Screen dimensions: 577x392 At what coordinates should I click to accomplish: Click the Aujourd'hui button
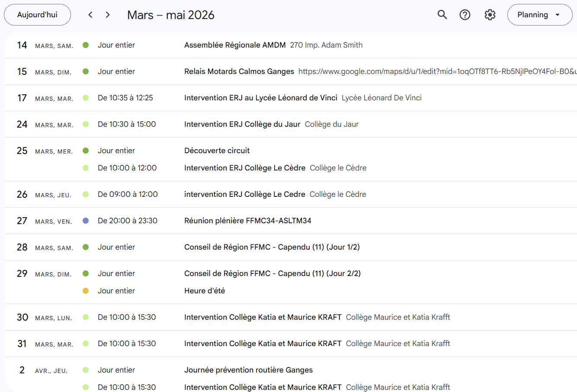pos(37,15)
